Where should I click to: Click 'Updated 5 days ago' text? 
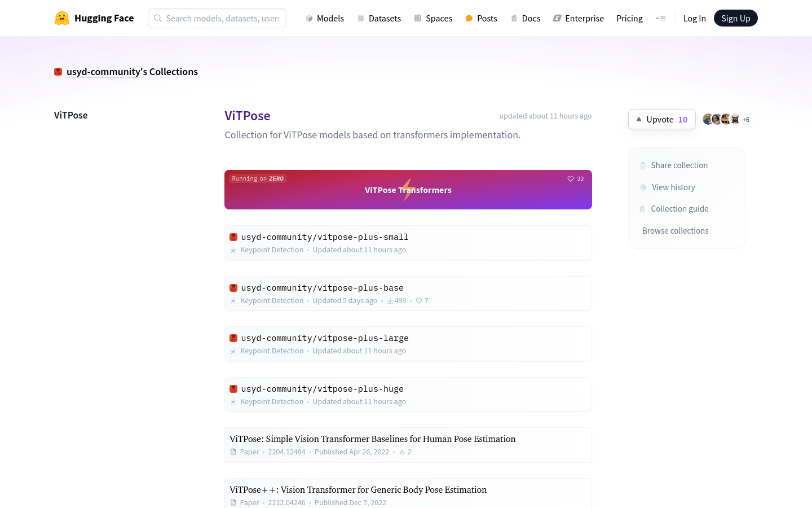[345, 301]
